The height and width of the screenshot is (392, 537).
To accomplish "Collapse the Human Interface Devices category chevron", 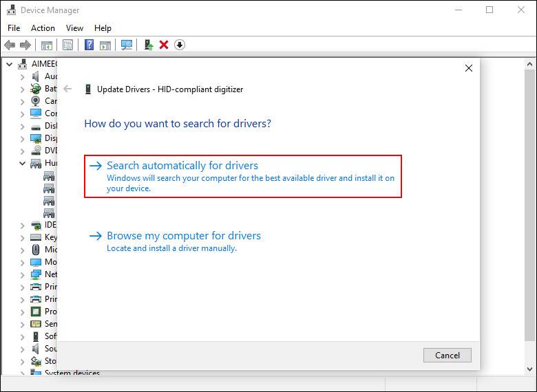I will pos(22,163).
